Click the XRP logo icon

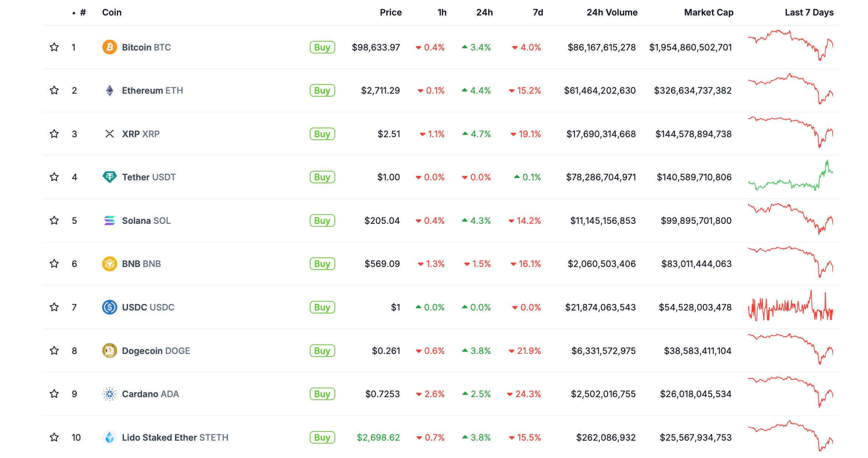[x=110, y=134]
